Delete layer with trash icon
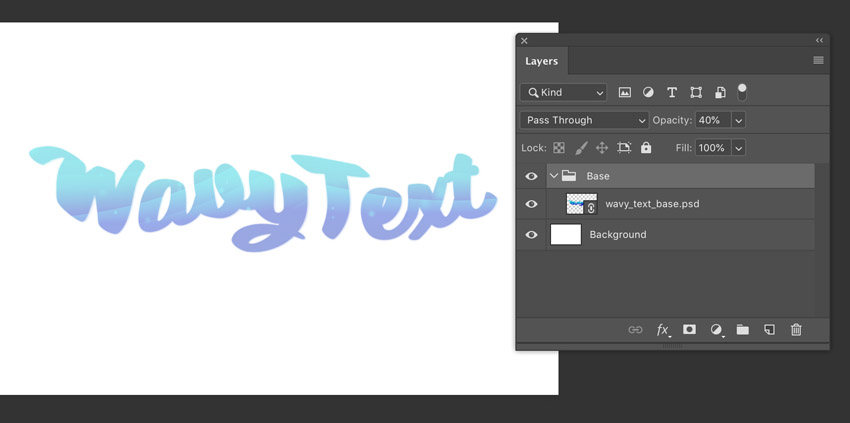 [x=796, y=330]
